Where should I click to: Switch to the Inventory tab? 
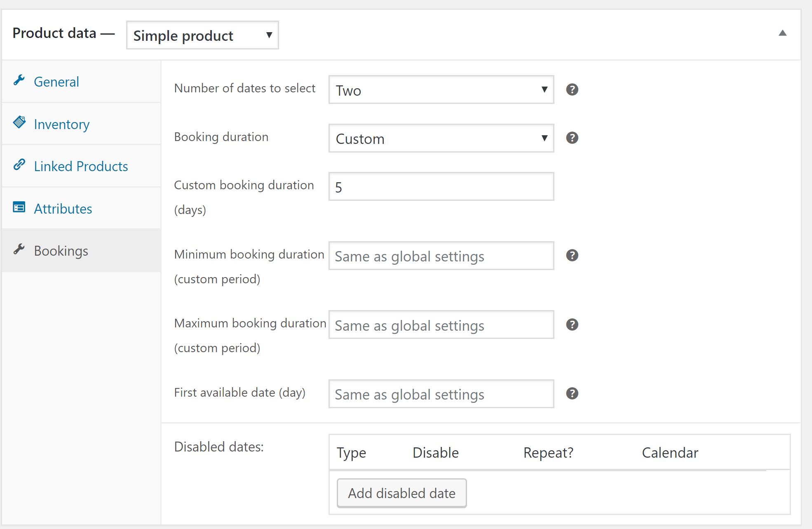pos(62,125)
